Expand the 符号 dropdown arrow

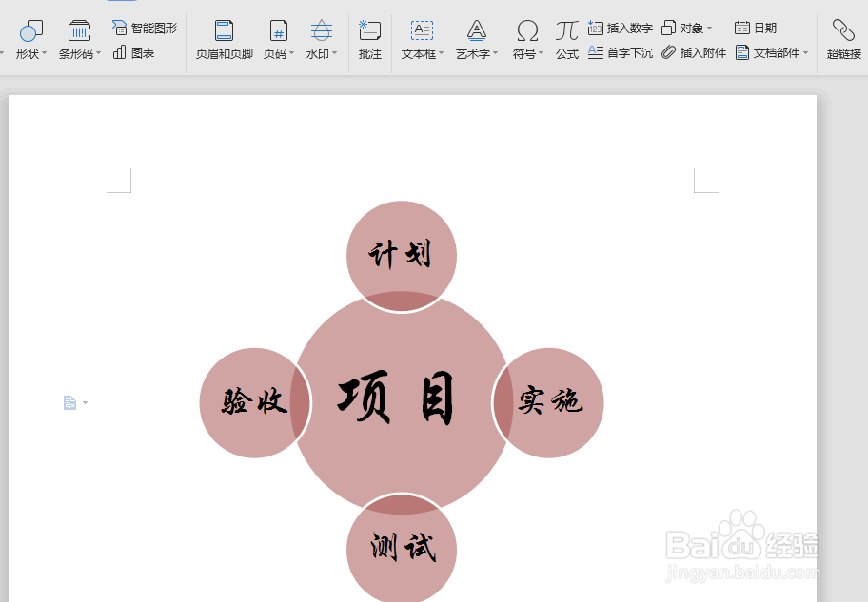542,53
